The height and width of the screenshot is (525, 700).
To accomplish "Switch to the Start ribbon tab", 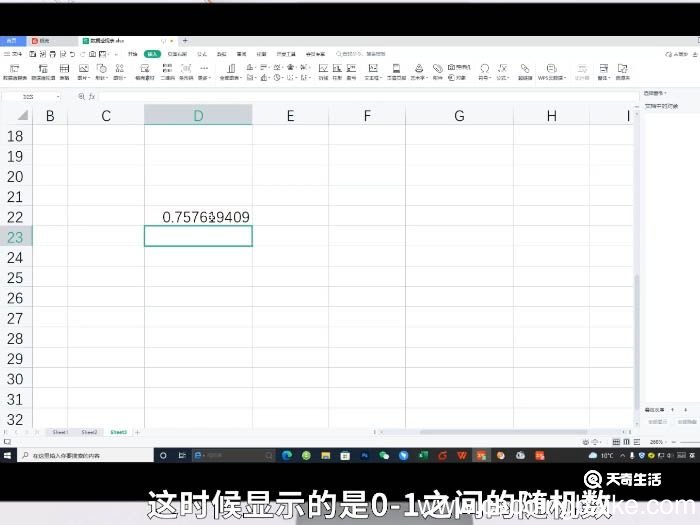I will click(133, 54).
